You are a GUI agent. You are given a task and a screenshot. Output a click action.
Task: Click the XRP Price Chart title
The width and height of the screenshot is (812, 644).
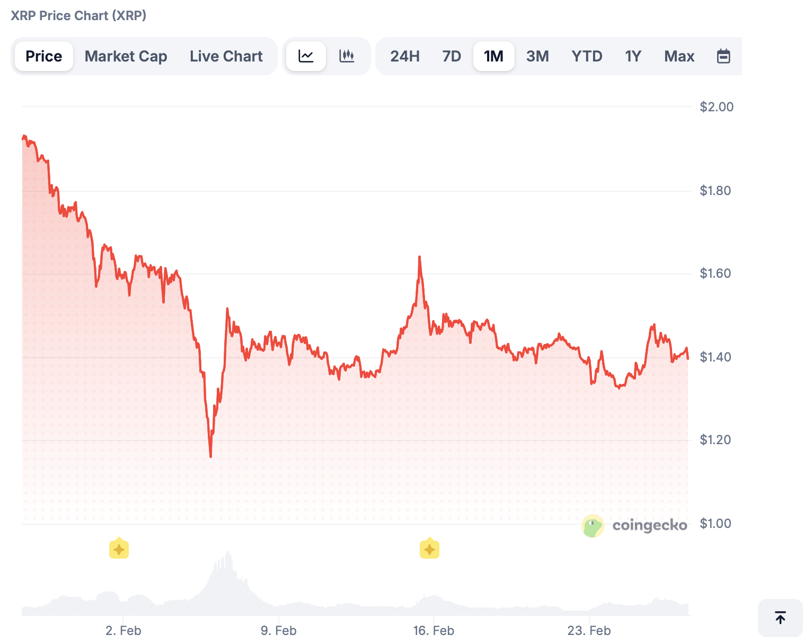[78, 15]
